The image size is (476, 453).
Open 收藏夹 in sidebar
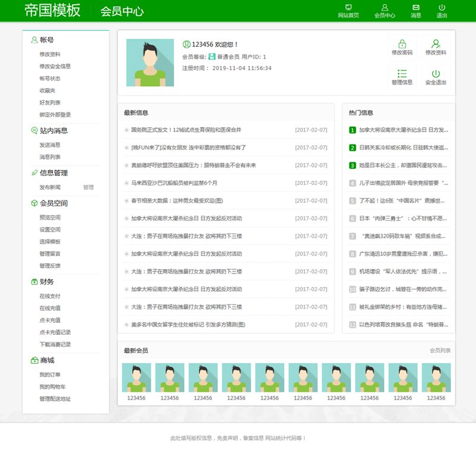click(48, 90)
